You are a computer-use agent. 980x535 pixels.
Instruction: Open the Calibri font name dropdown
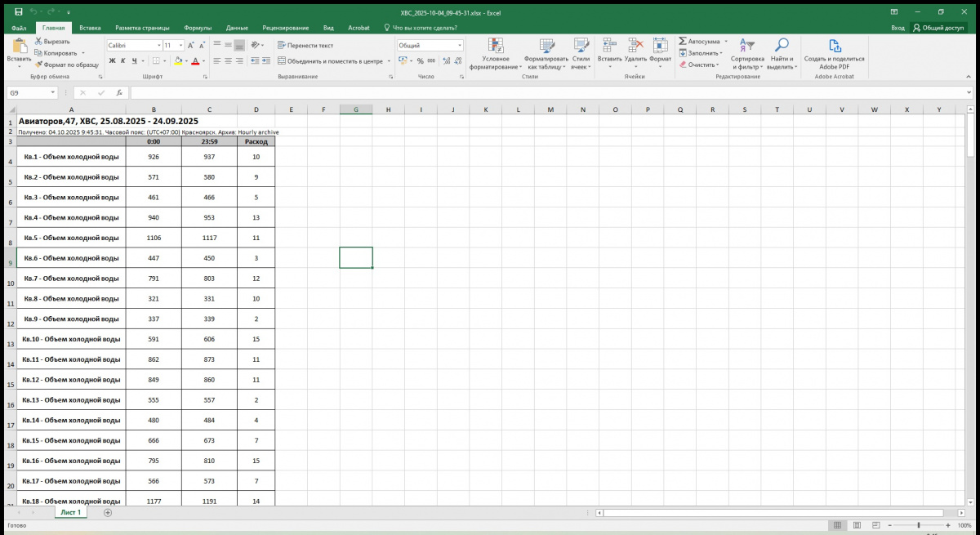158,46
